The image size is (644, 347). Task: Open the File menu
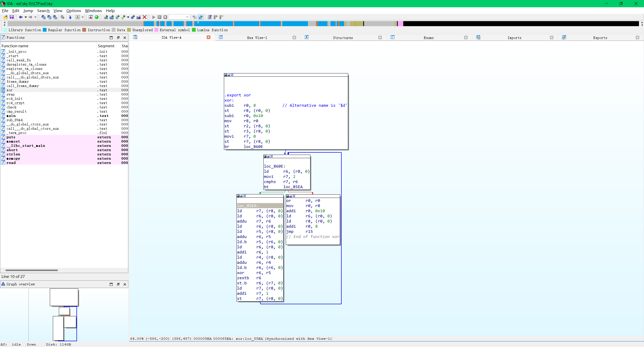click(x=5, y=11)
